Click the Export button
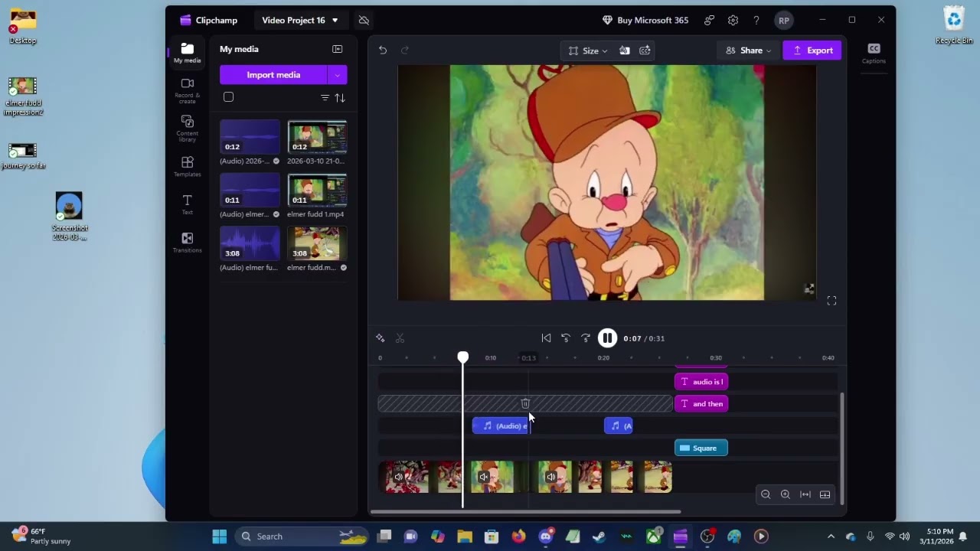 coord(812,51)
